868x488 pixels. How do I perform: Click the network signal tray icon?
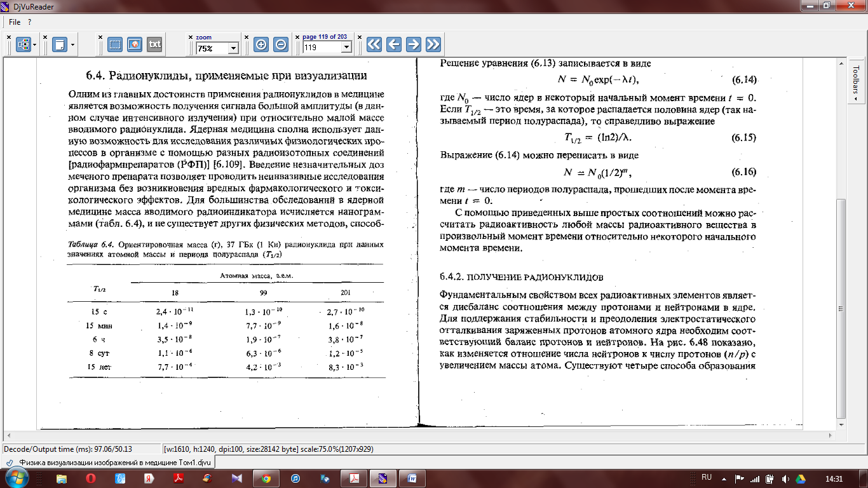[x=754, y=478]
